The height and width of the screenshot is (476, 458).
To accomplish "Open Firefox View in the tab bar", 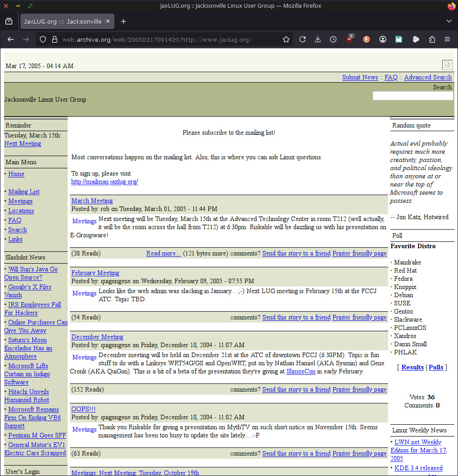I will [x=9, y=21].
